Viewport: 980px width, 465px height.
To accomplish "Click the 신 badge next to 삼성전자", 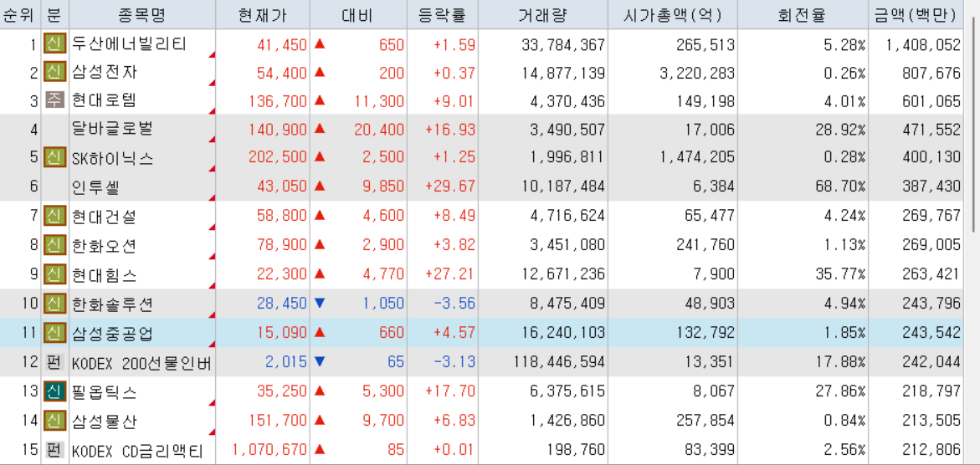I will click(54, 73).
